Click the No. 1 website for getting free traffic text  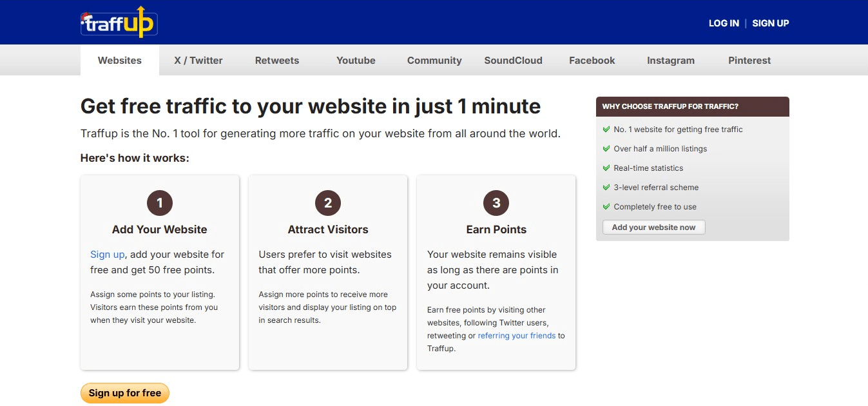tap(678, 130)
